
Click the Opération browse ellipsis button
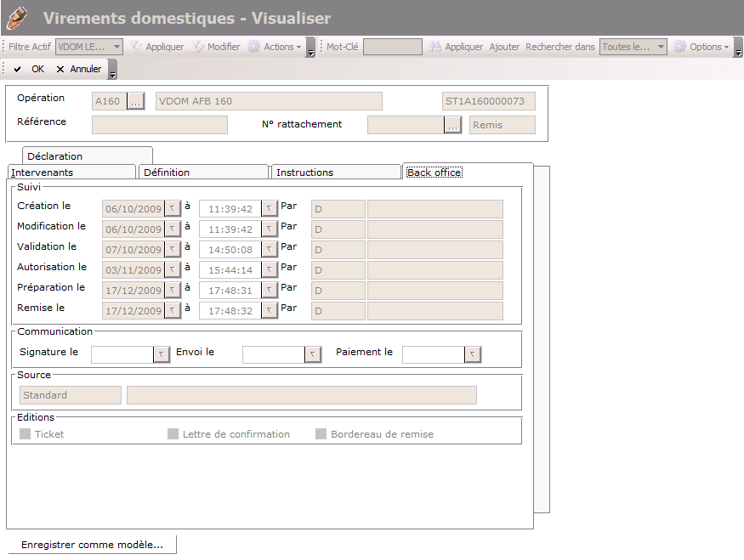[x=136, y=102]
